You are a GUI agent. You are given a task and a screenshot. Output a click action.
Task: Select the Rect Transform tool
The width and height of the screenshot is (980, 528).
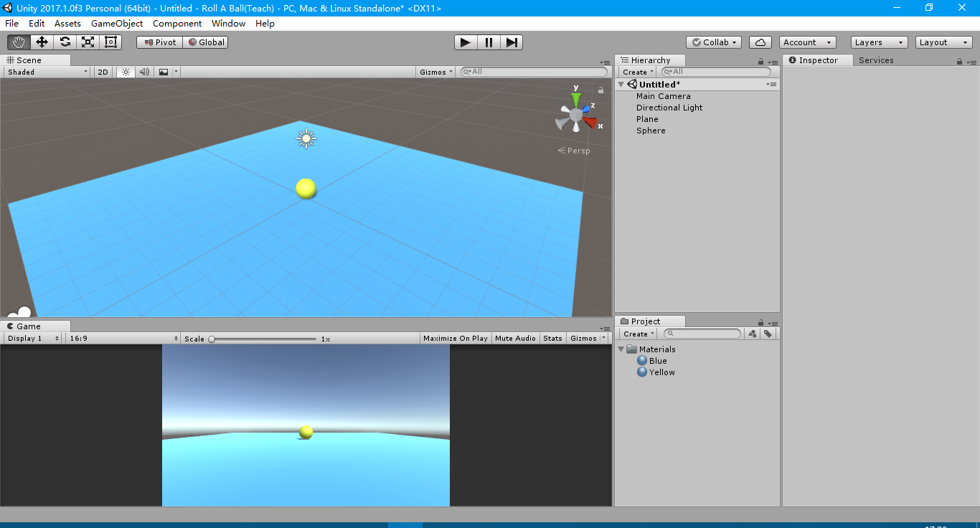110,42
